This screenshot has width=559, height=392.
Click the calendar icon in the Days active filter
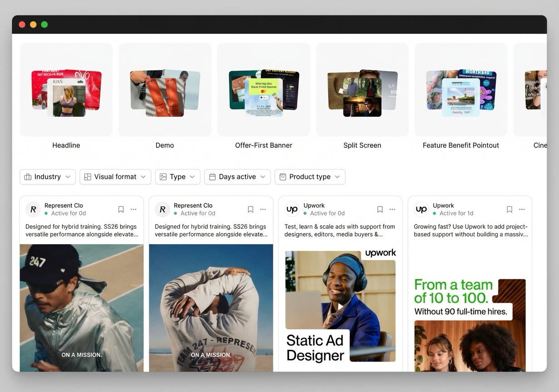pyautogui.click(x=212, y=177)
